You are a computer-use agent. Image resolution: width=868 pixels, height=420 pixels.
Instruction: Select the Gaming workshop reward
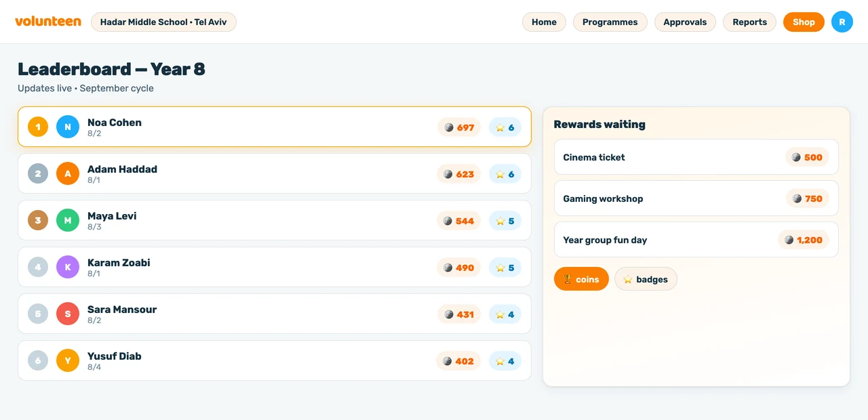[696, 198]
